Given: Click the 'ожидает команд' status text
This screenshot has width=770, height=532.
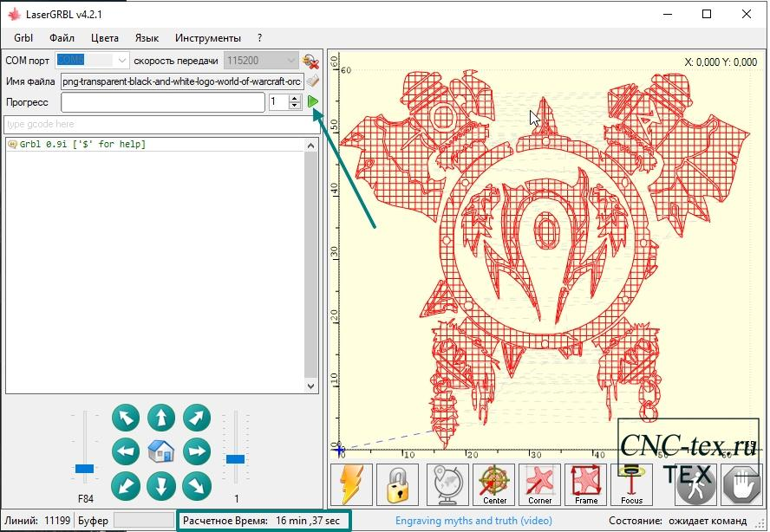Looking at the screenshot, I should tap(708, 521).
